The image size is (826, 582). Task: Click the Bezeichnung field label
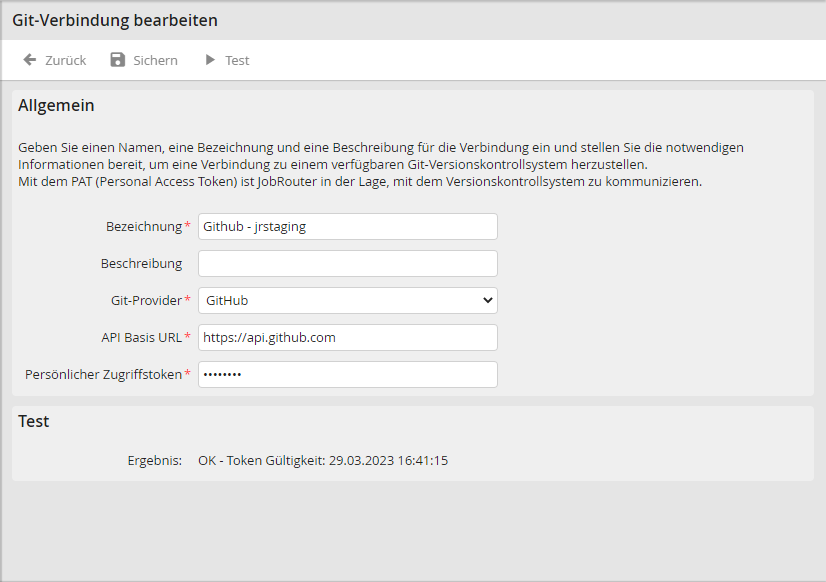point(144,226)
